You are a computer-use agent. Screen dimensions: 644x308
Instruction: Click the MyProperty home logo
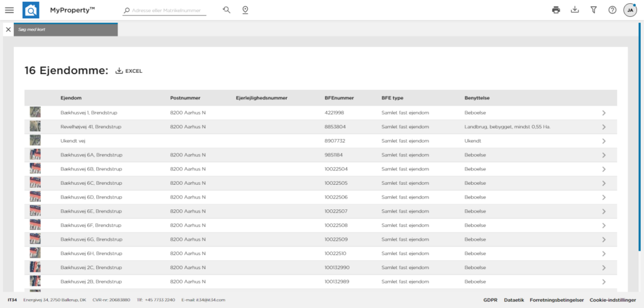30,10
